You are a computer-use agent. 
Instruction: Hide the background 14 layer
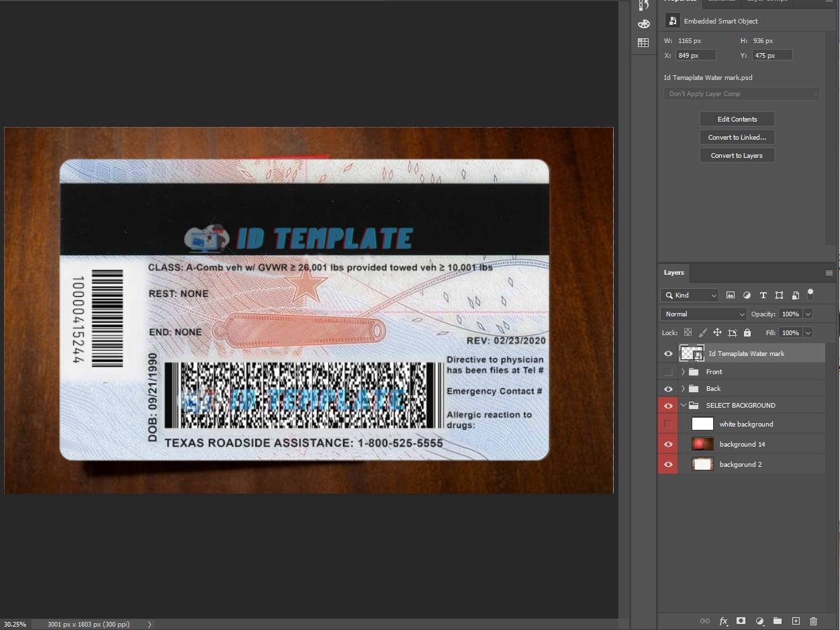(x=668, y=444)
